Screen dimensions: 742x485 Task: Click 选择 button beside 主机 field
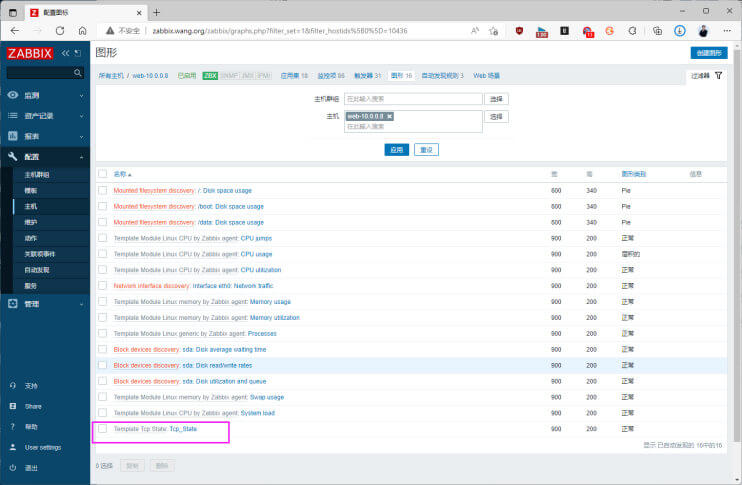coord(496,116)
